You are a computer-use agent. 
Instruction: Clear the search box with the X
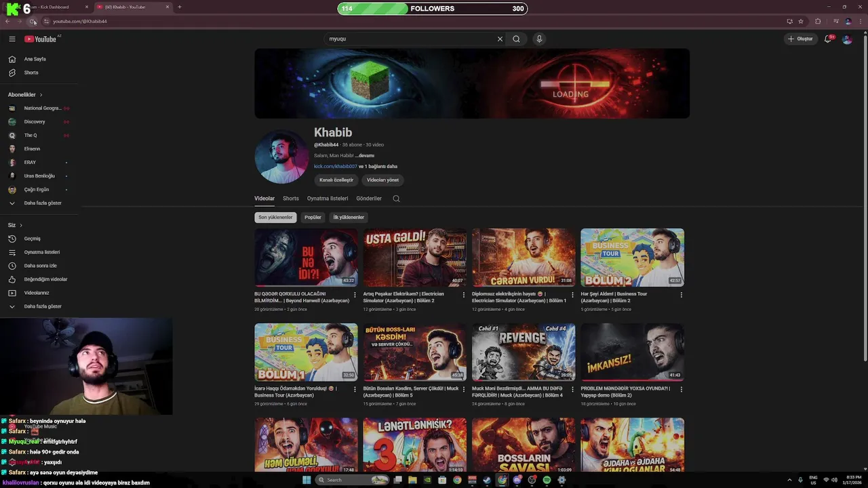point(500,39)
